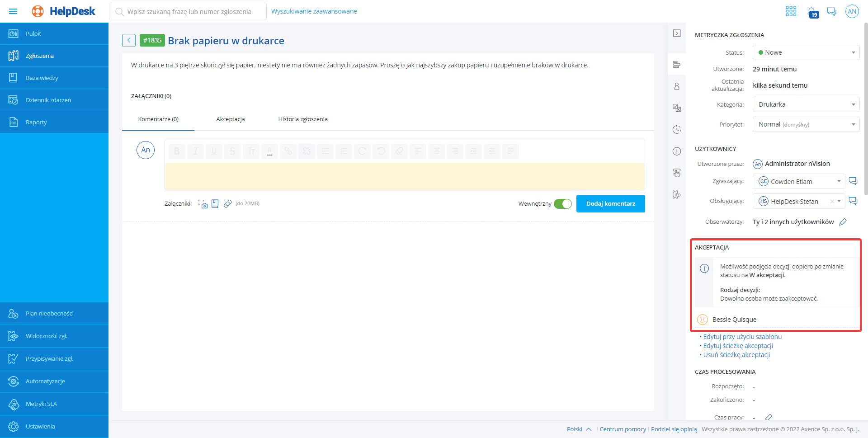Click the search input field

[189, 12]
